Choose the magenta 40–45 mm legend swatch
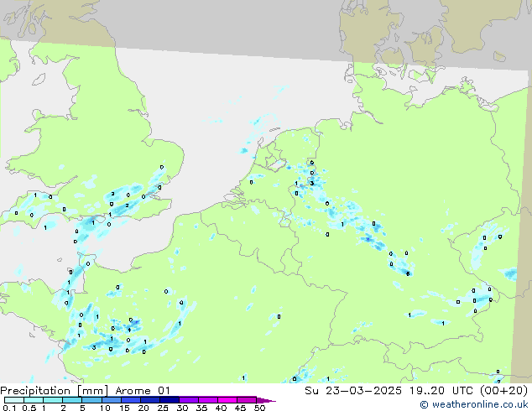This screenshot has width=532, height=411. (x=227, y=400)
